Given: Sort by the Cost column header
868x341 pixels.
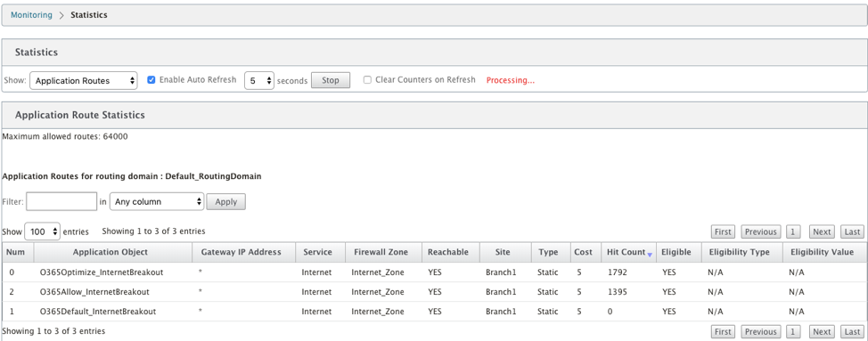Looking at the screenshot, I should click(585, 252).
